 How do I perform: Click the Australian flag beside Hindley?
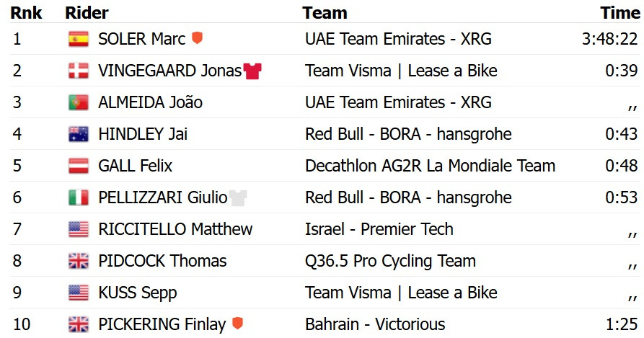pyautogui.click(x=78, y=135)
